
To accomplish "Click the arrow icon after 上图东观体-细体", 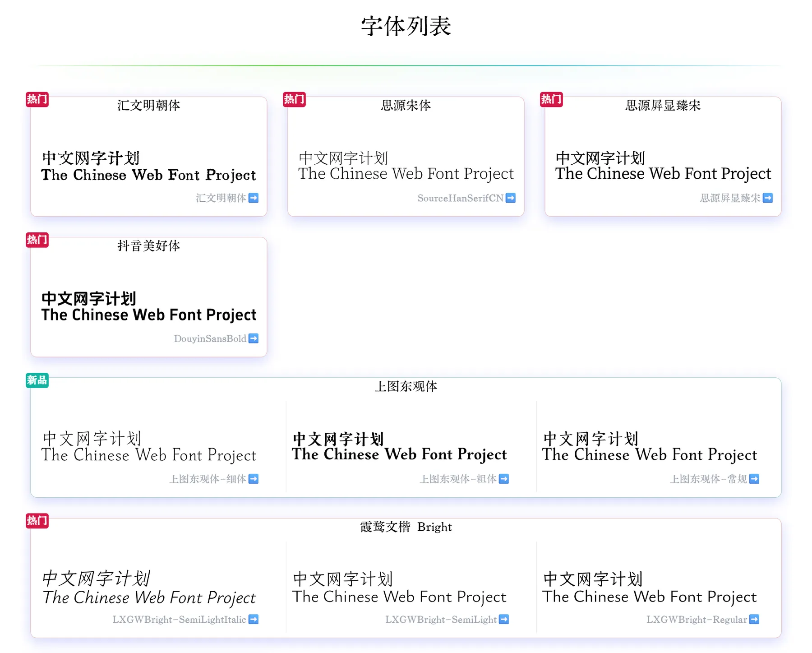I will (x=254, y=479).
